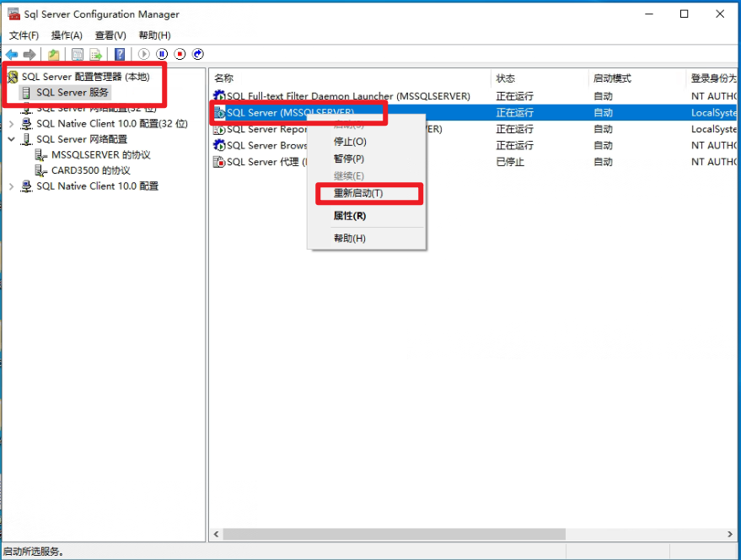
Task: Choose 重新启动(T) from the context menu
Action: pos(366,193)
